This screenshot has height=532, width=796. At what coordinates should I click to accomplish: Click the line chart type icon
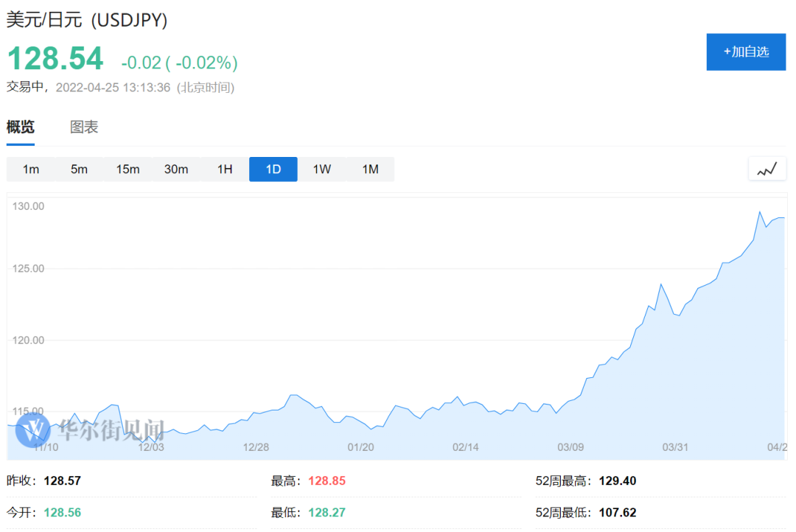click(767, 169)
